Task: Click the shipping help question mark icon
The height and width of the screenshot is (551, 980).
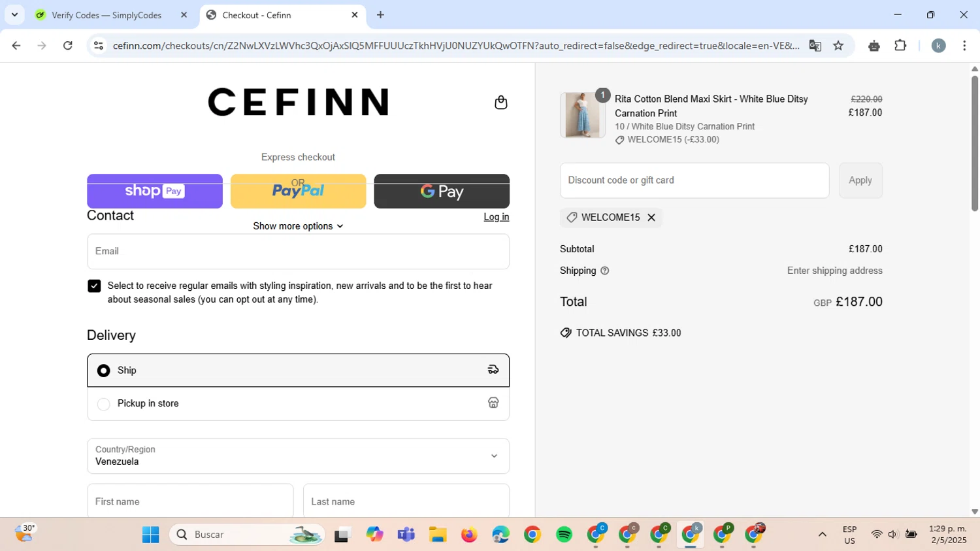Action: click(x=604, y=271)
